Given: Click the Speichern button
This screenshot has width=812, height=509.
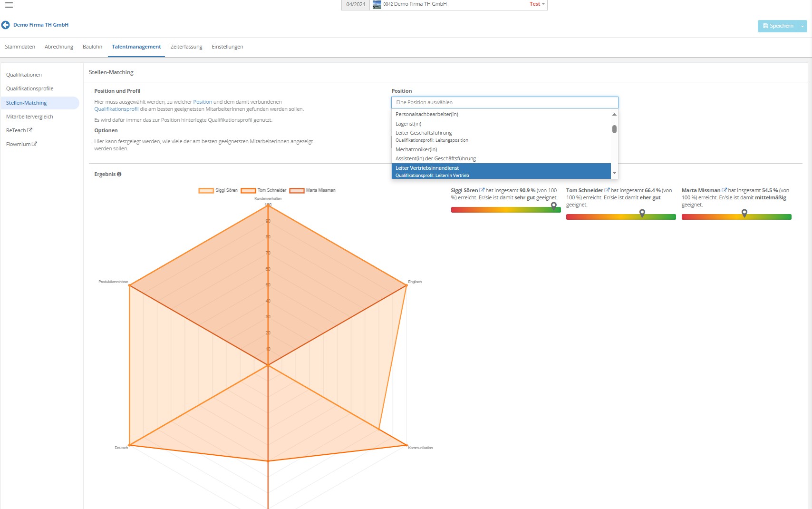Looking at the screenshot, I should tap(778, 26).
